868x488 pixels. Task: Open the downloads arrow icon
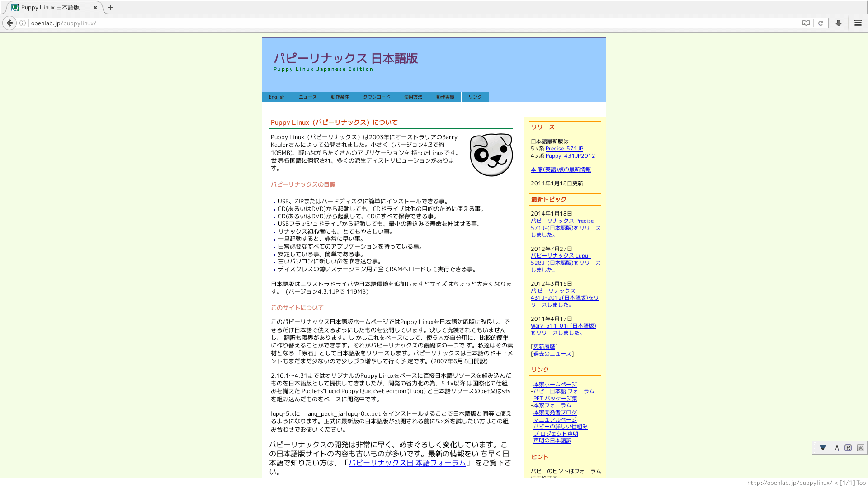pos(839,23)
